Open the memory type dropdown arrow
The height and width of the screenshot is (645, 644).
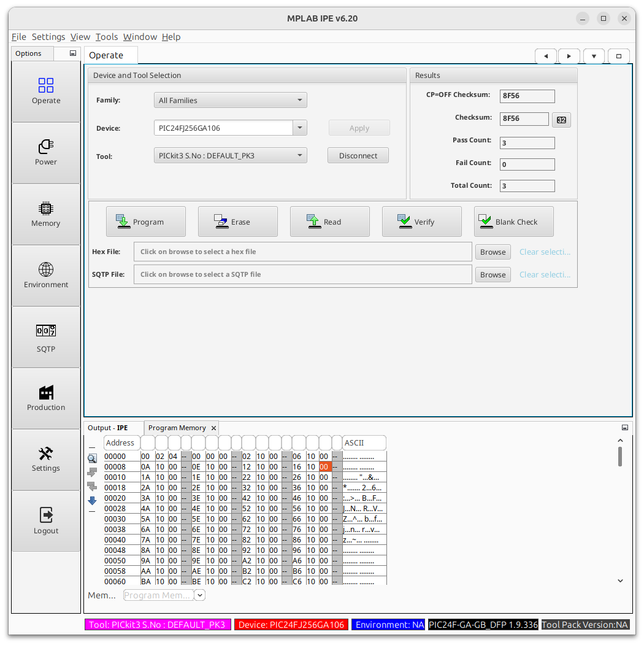point(200,595)
